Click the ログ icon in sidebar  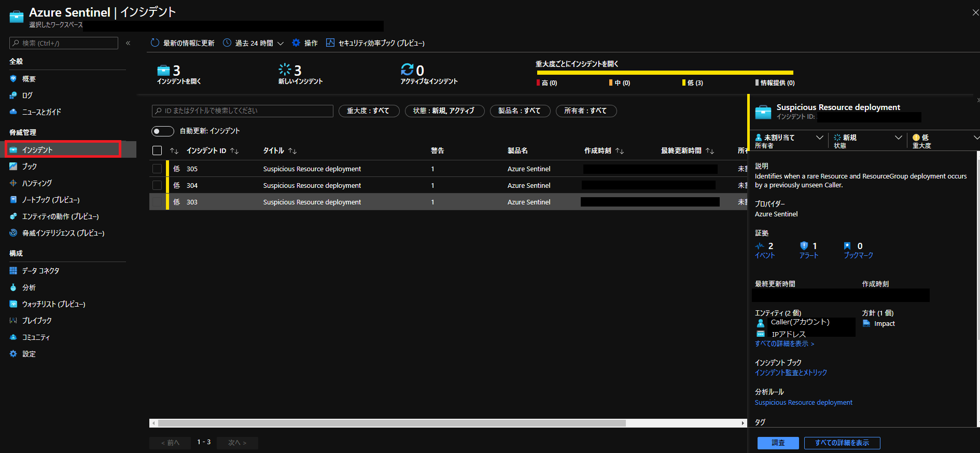pos(13,95)
